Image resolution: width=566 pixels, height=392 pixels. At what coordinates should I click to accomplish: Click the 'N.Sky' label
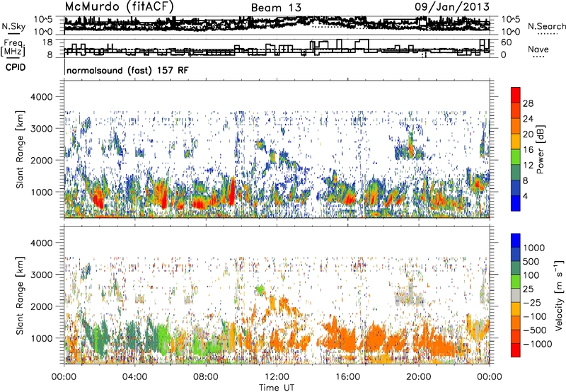13,26
